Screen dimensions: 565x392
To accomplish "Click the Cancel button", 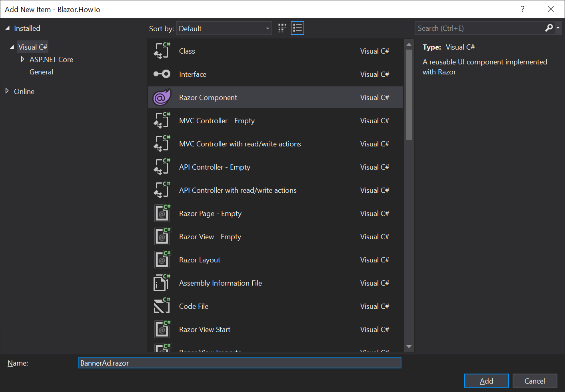I will pyautogui.click(x=535, y=380).
